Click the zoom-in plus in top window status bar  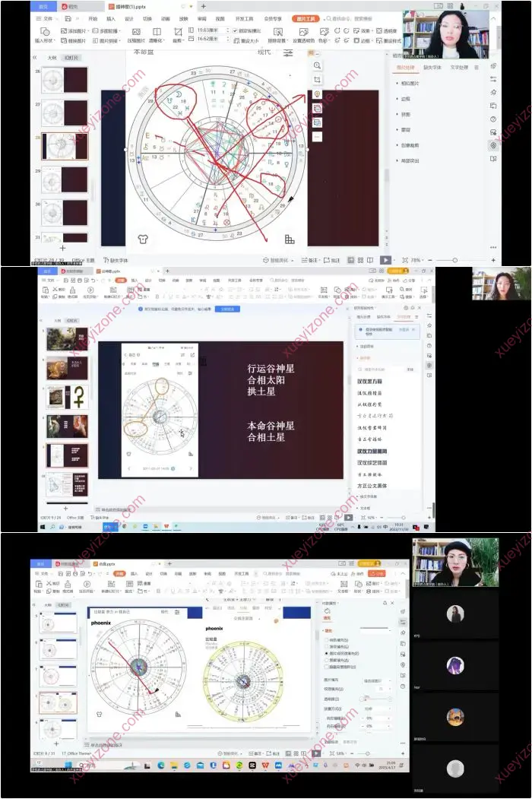pos(493,260)
